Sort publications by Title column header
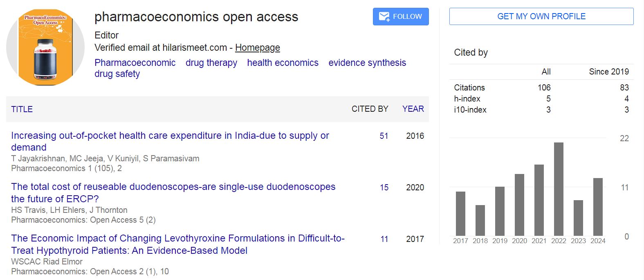The width and height of the screenshot is (644, 280). (22, 109)
